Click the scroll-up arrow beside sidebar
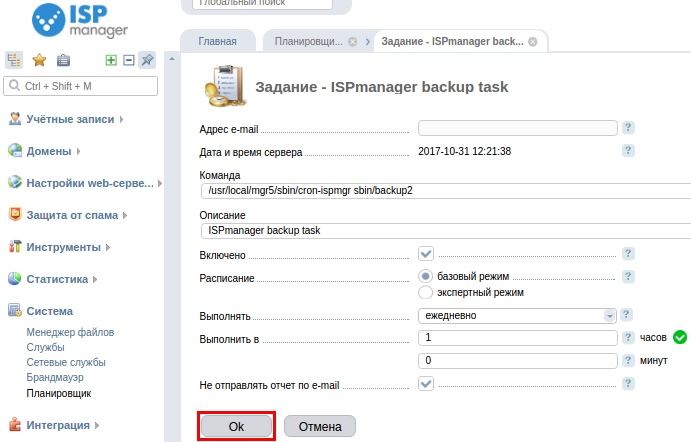Screen dimensions: 691x442 [172, 59]
